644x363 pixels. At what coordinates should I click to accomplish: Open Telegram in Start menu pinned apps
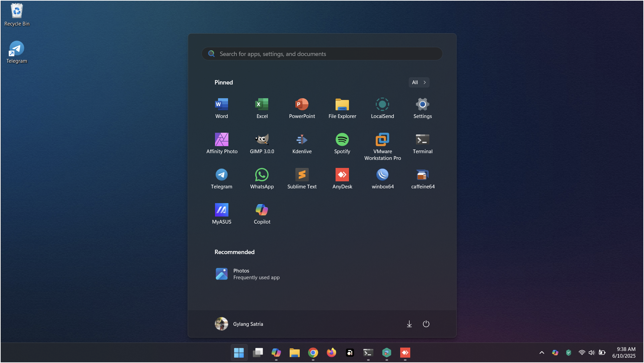click(221, 179)
